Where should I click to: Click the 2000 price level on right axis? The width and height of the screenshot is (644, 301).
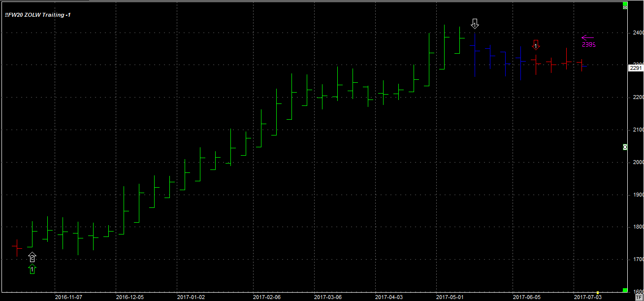638,162
